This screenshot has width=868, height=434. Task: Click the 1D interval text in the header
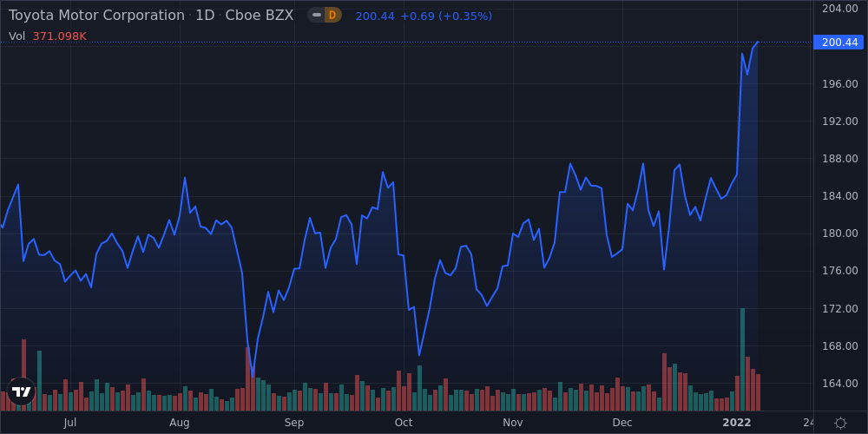205,16
